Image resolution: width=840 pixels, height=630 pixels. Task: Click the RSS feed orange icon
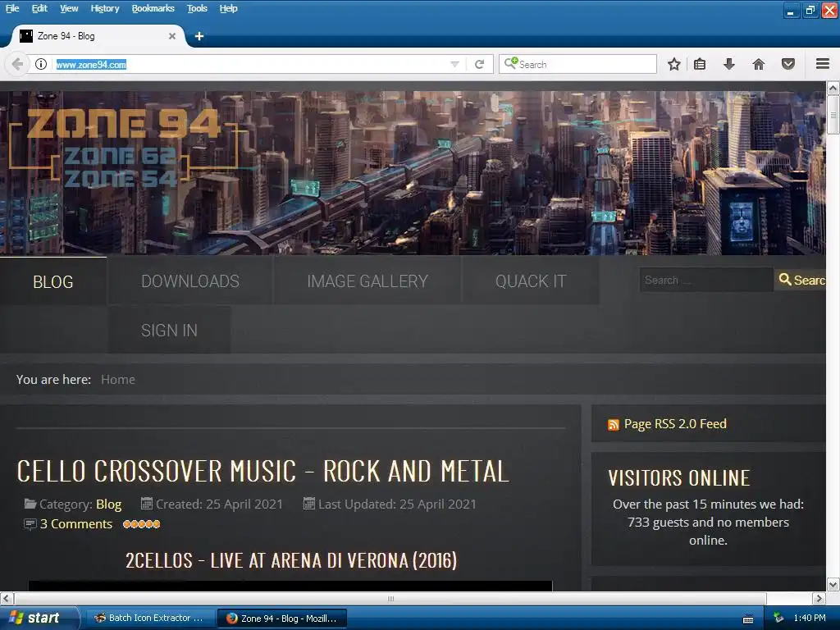coord(614,425)
